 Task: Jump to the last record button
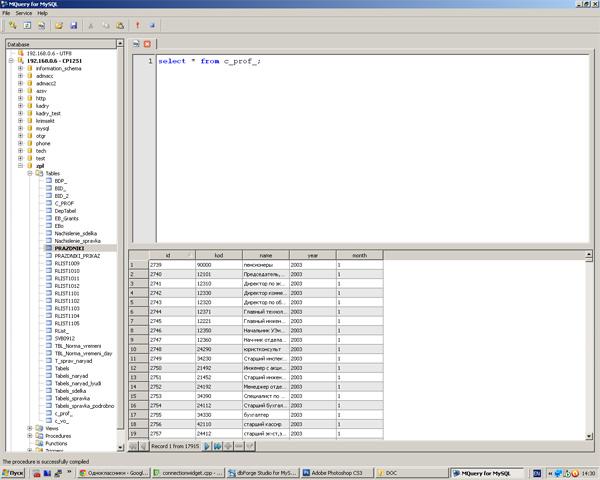217,446
